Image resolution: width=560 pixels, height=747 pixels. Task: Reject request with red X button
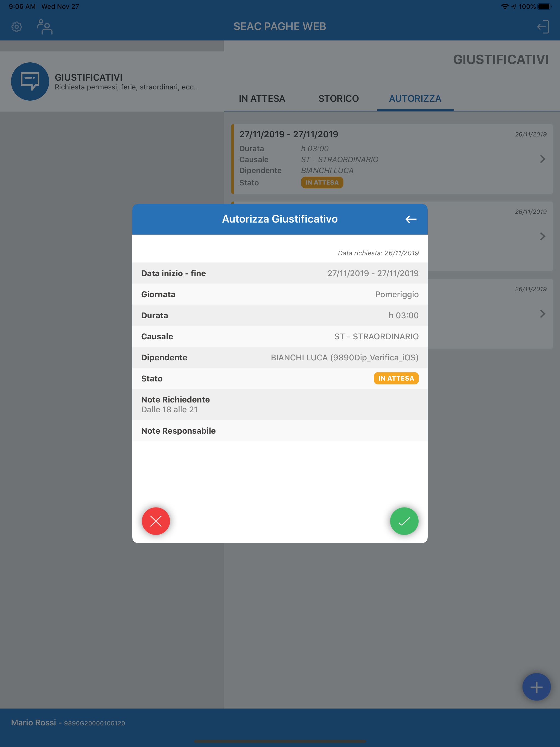coord(156,521)
